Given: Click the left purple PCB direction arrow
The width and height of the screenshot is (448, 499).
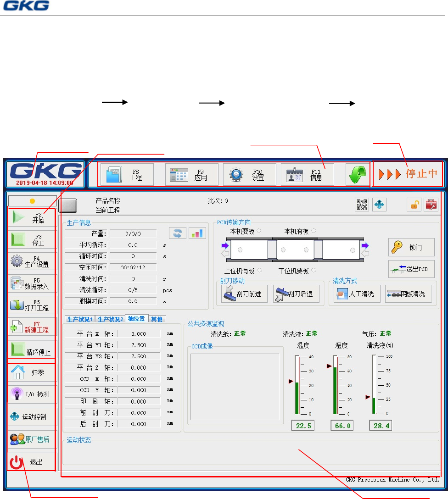Looking at the screenshot, I should (225, 245).
